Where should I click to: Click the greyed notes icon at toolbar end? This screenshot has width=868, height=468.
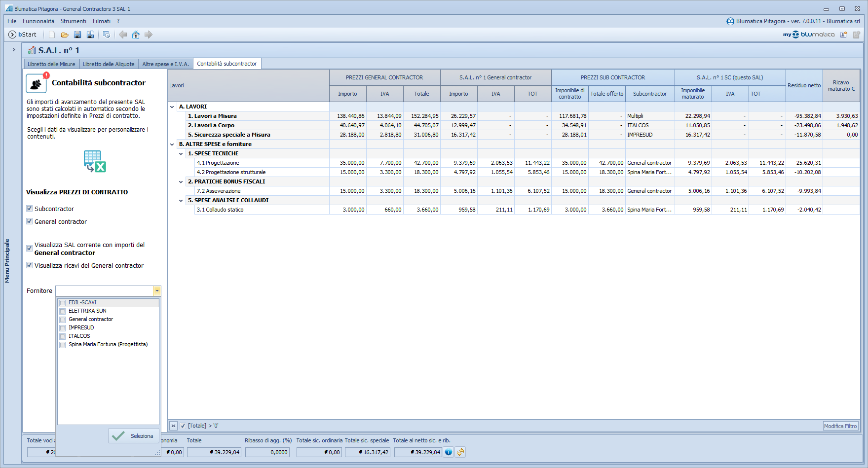[857, 35]
